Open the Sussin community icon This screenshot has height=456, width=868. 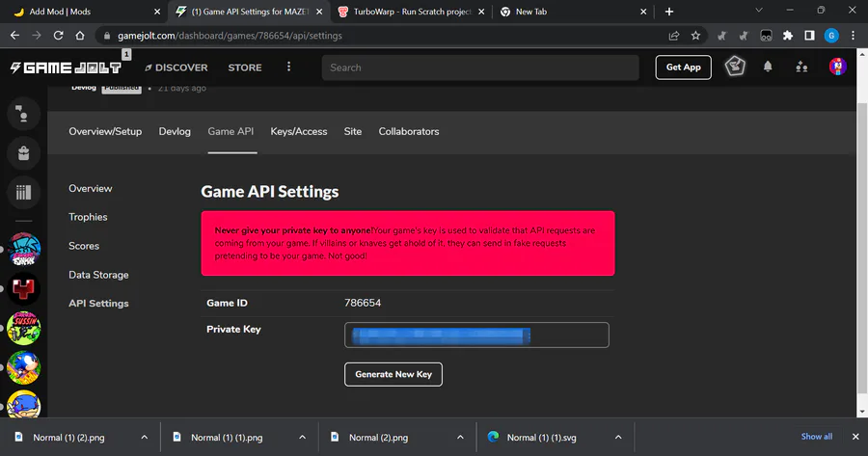coord(24,328)
